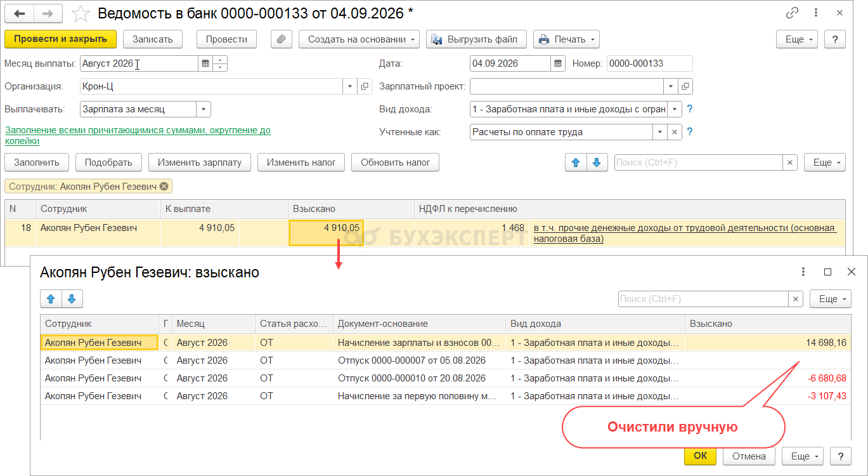Open the Еще menu next to Отмена

pos(803,456)
